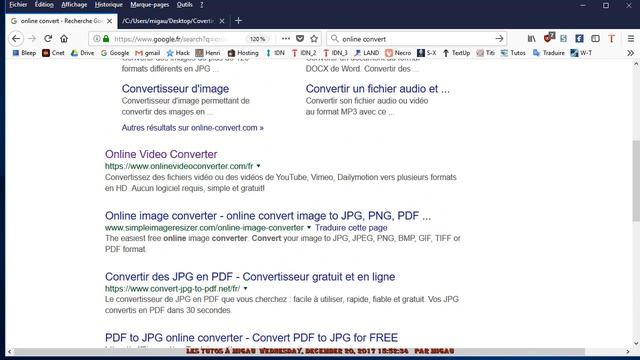Screen dimensions: 640x360
Task: Open the red extension with badge
Action: (549, 38)
